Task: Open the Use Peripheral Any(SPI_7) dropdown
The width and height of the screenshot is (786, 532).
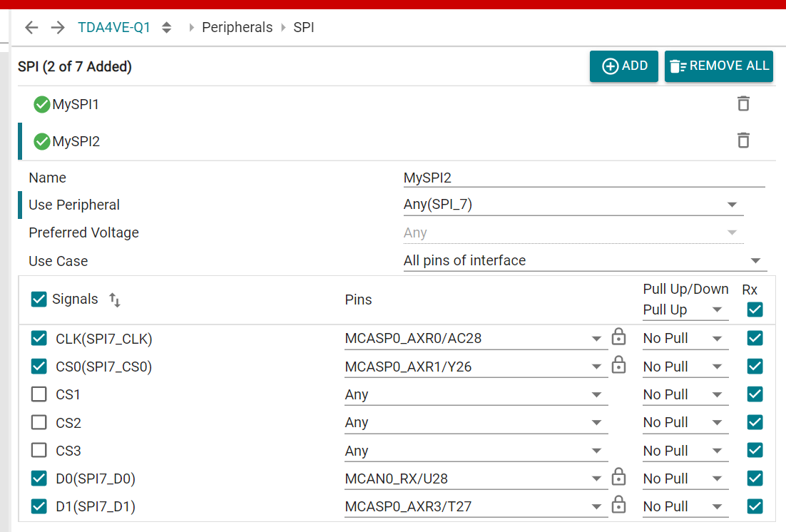Action: (573, 205)
